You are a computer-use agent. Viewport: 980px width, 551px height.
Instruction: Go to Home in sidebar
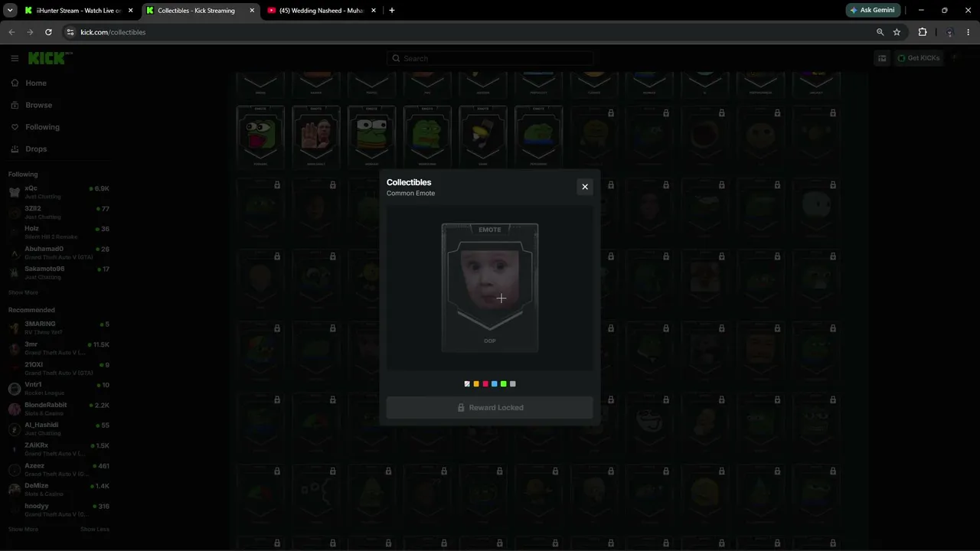(x=36, y=83)
